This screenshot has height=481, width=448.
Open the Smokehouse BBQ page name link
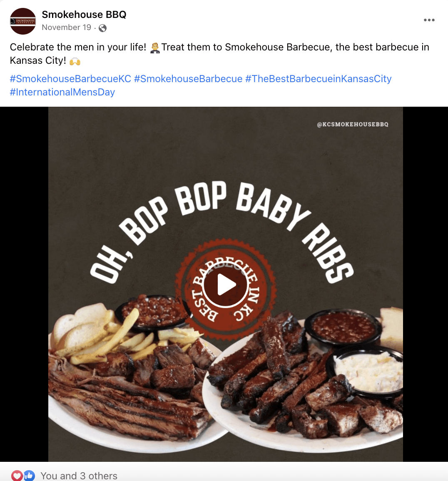84,15
